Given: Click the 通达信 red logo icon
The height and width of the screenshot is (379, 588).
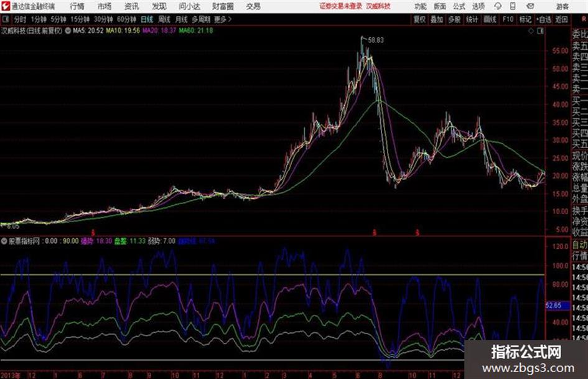Looking at the screenshot, I should click(x=6, y=6).
